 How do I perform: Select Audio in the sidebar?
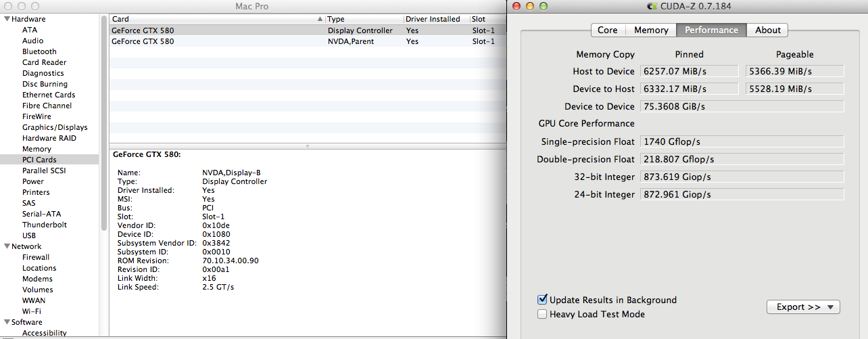(32, 41)
